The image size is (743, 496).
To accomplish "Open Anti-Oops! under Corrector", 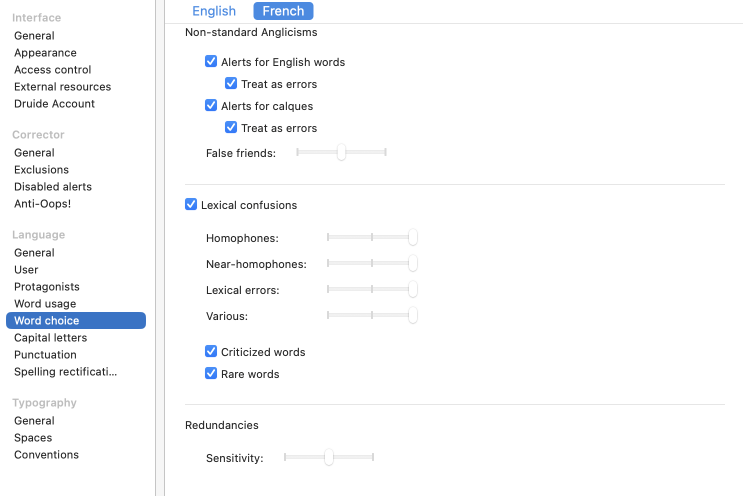I will 42,204.
